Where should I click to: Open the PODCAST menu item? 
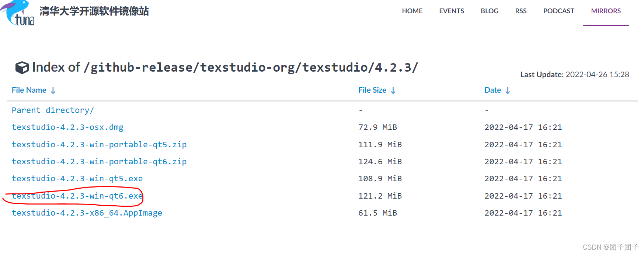(x=559, y=11)
